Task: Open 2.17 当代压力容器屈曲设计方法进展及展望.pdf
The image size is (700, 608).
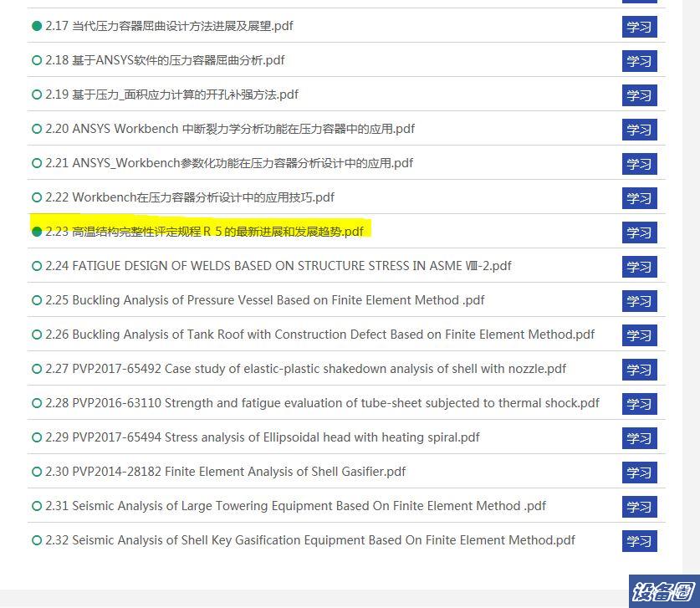Action: pos(169,26)
